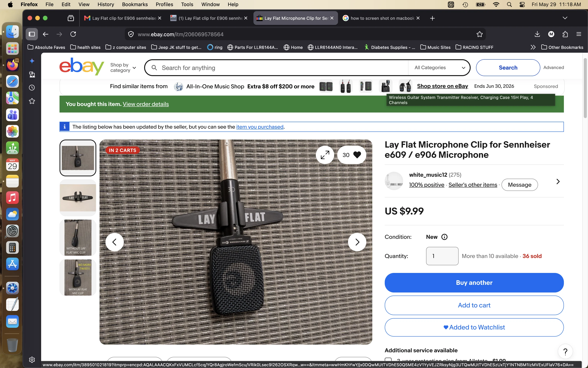
Task: Open RACING STUFF bookmark folder
Action: click(x=474, y=47)
